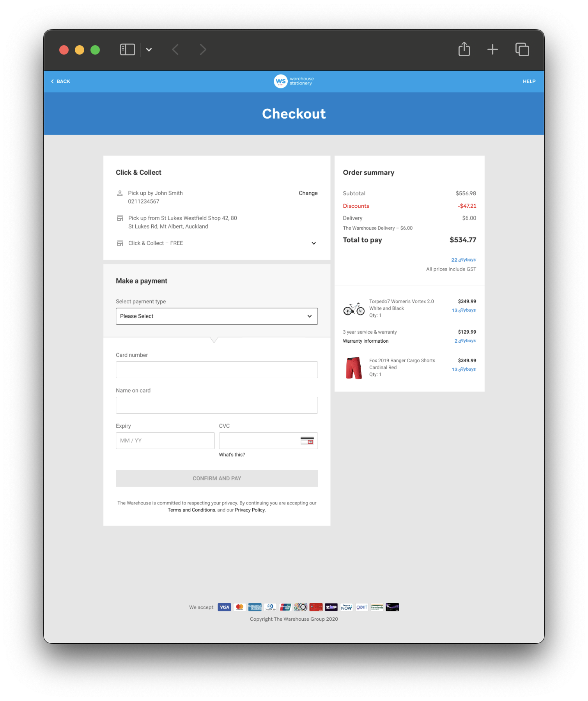588x701 pixels.
Task: Click the Q Card logo
Action: pos(301,607)
